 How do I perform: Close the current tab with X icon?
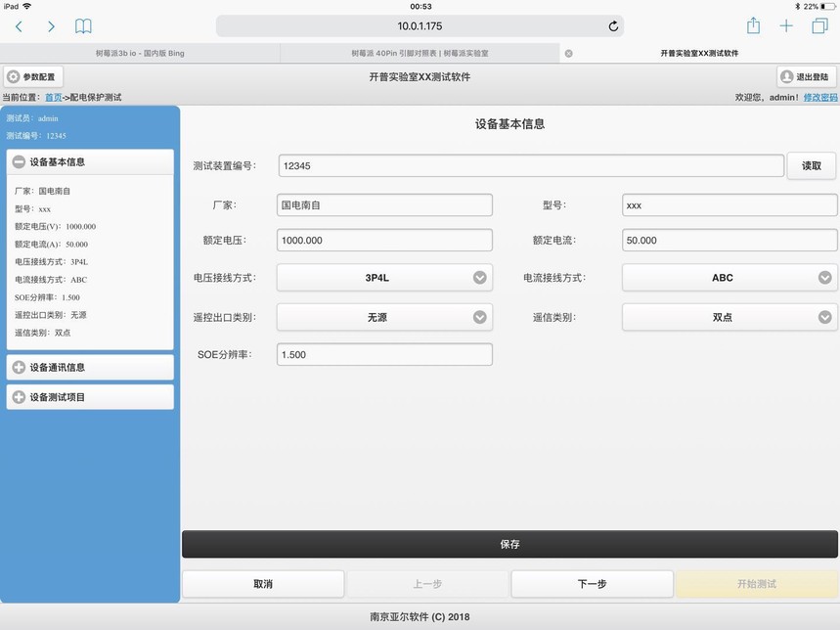tap(569, 54)
